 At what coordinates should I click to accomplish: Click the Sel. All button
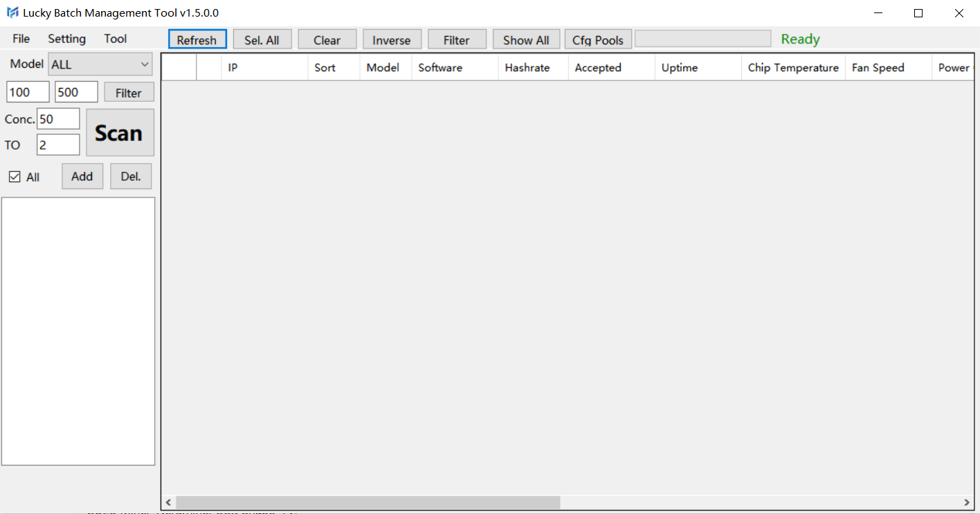pyautogui.click(x=262, y=40)
